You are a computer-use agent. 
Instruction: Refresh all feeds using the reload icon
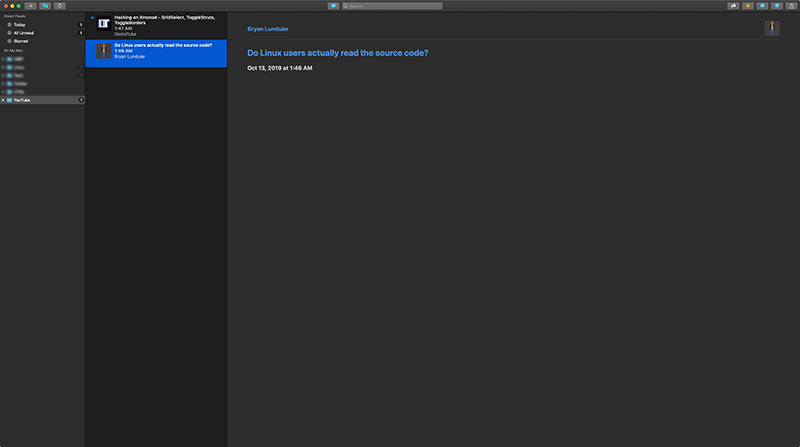pyautogui.click(x=60, y=5)
